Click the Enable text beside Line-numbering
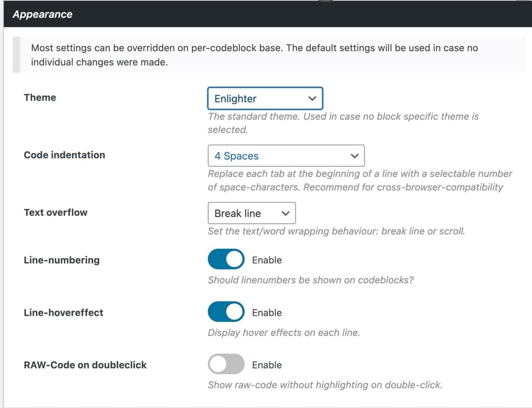This screenshot has height=408, width=532. tap(267, 260)
